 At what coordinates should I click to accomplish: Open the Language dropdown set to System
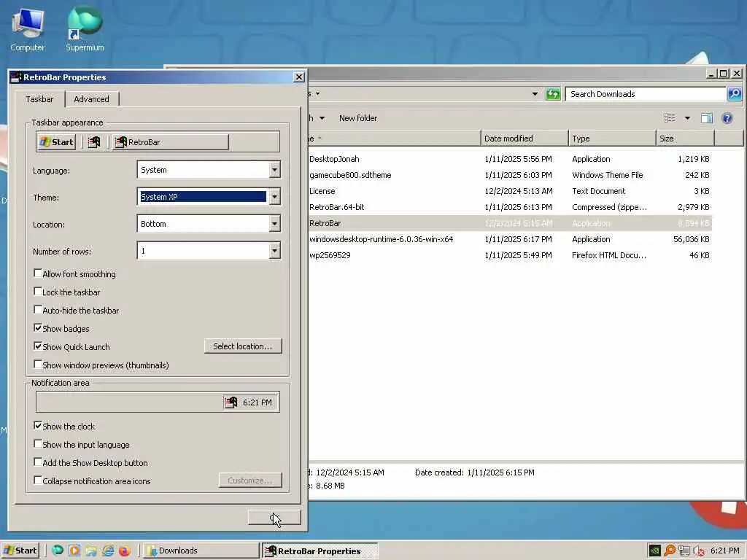274,170
